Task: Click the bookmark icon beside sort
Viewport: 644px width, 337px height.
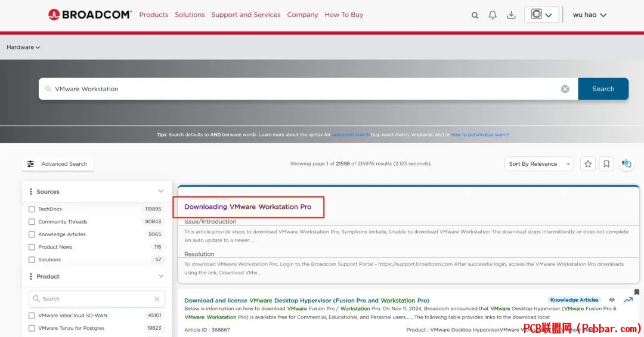Action: (x=606, y=164)
